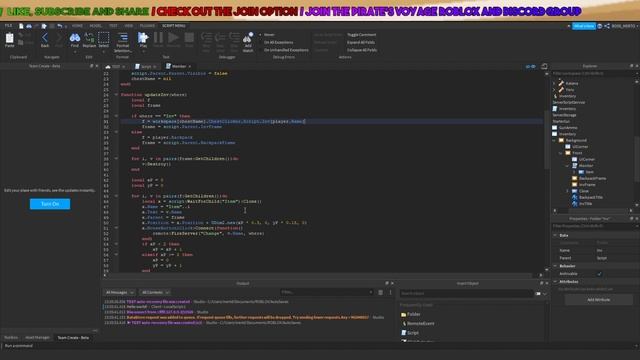Switch to the MODEL ribbon tab

click(x=96, y=26)
